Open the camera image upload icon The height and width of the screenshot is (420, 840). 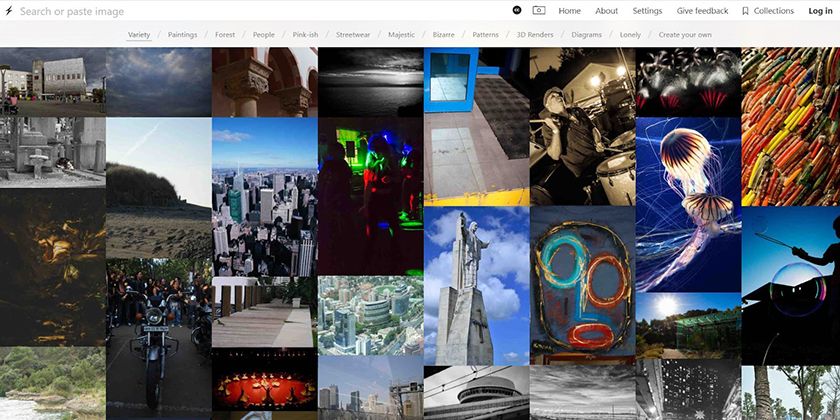point(538,10)
